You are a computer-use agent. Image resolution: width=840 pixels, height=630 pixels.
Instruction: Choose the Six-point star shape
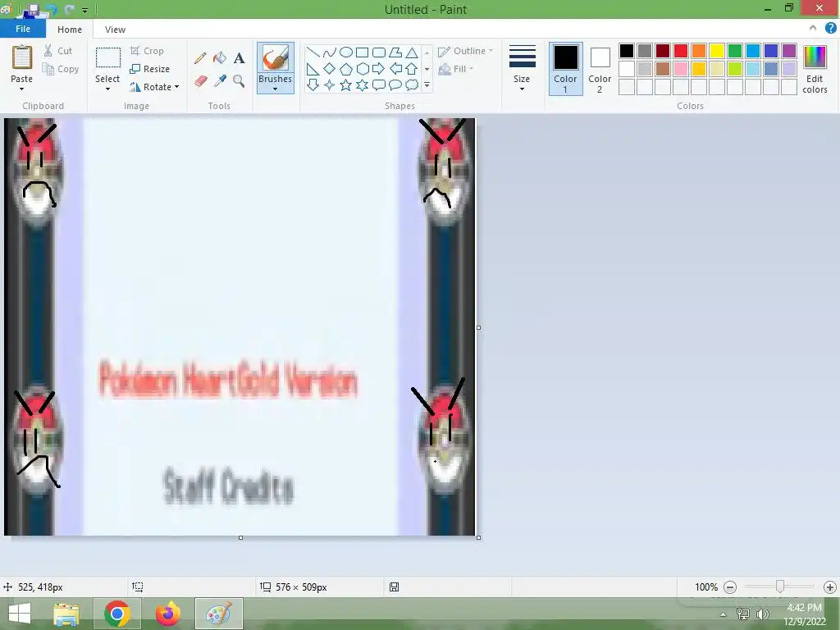coord(362,84)
